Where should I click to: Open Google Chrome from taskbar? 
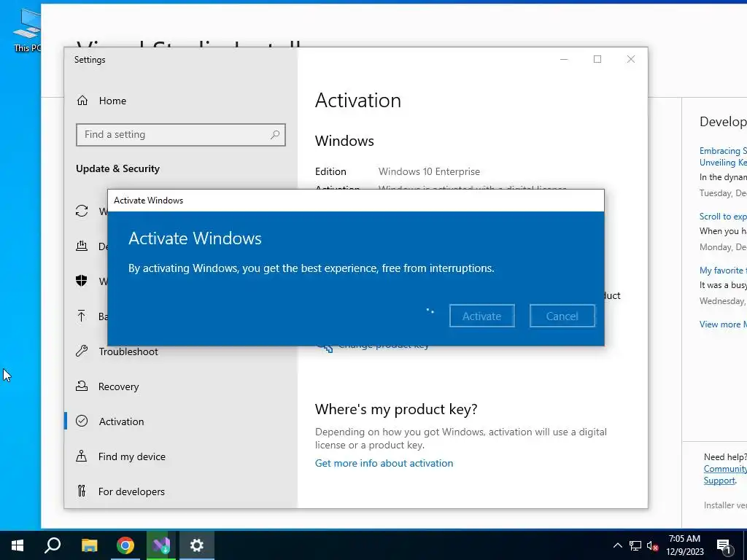pyautogui.click(x=125, y=545)
